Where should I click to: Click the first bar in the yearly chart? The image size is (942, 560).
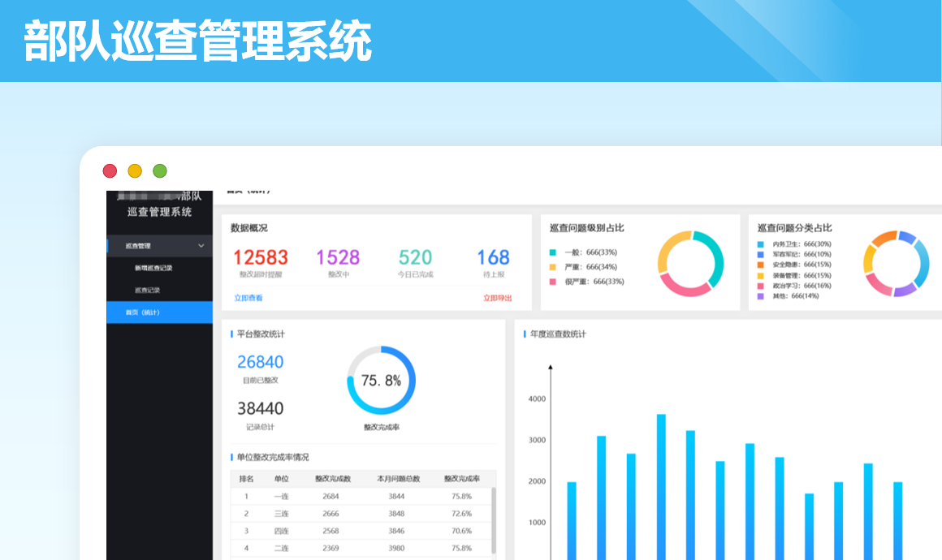[x=572, y=521]
